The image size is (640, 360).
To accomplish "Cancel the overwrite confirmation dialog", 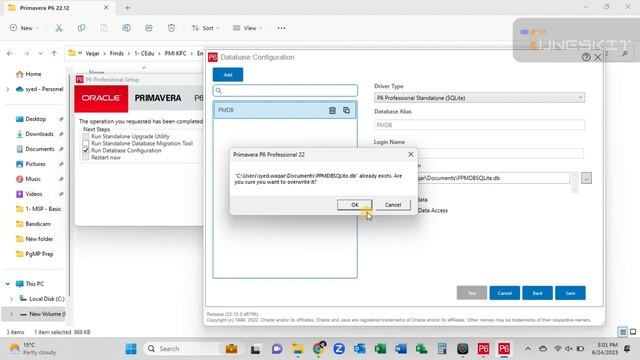I will click(393, 205).
